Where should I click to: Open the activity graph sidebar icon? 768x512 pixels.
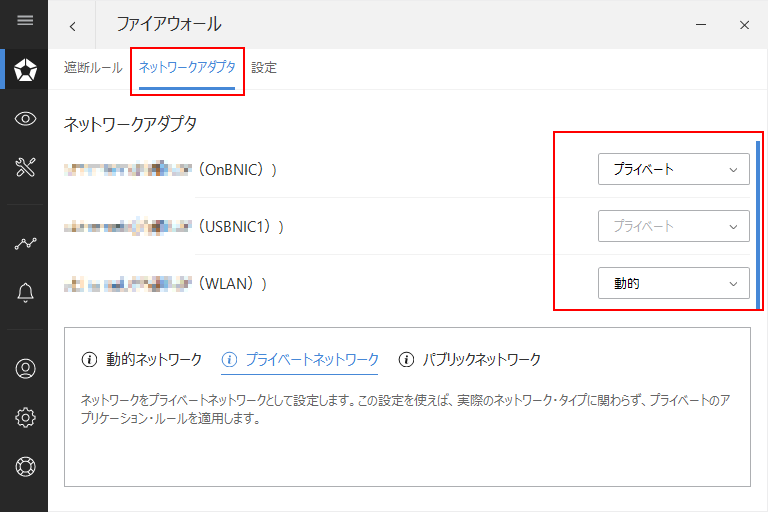[x=25, y=243]
